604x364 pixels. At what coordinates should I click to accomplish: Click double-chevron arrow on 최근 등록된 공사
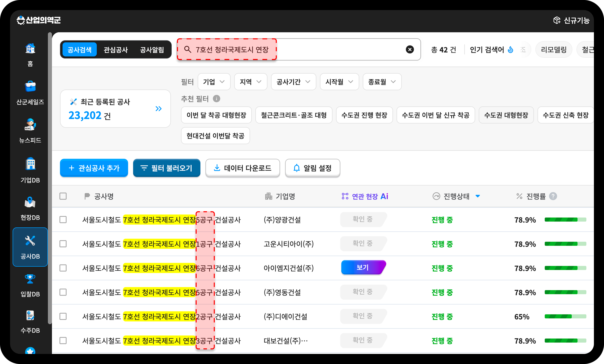pyautogui.click(x=159, y=109)
